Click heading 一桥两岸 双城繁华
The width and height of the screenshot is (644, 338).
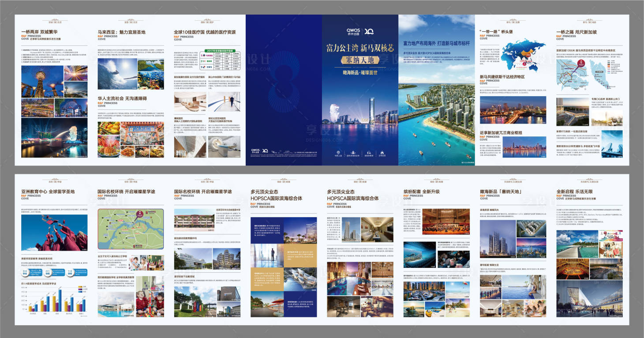tap(39, 32)
